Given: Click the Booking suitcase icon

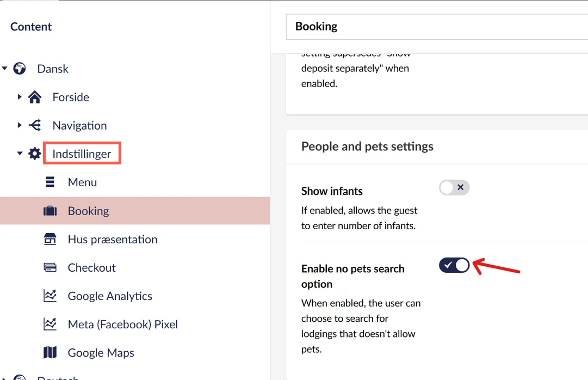Looking at the screenshot, I should tap(50, 211).
